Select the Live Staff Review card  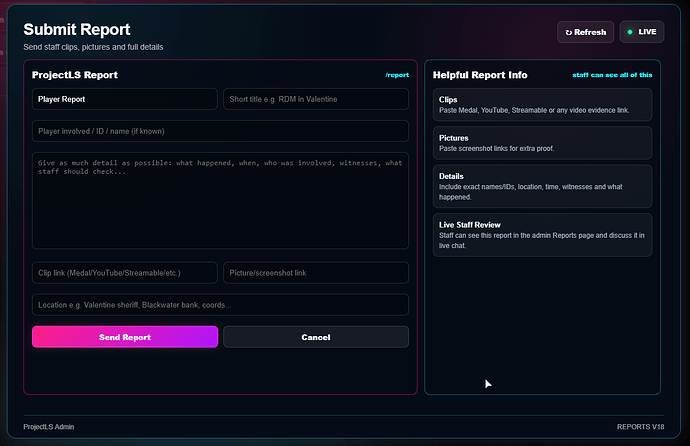[543, 235]
